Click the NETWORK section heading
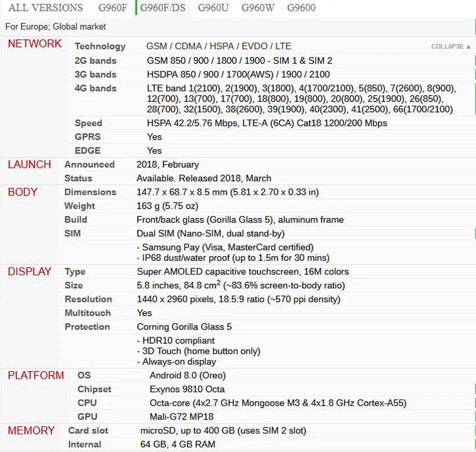476x452 pixels. tap(35, 43)
